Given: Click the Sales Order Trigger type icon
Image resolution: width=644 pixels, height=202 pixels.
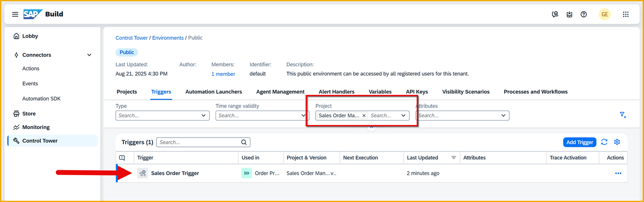Looking at the screenshot, I should (142, 173).
